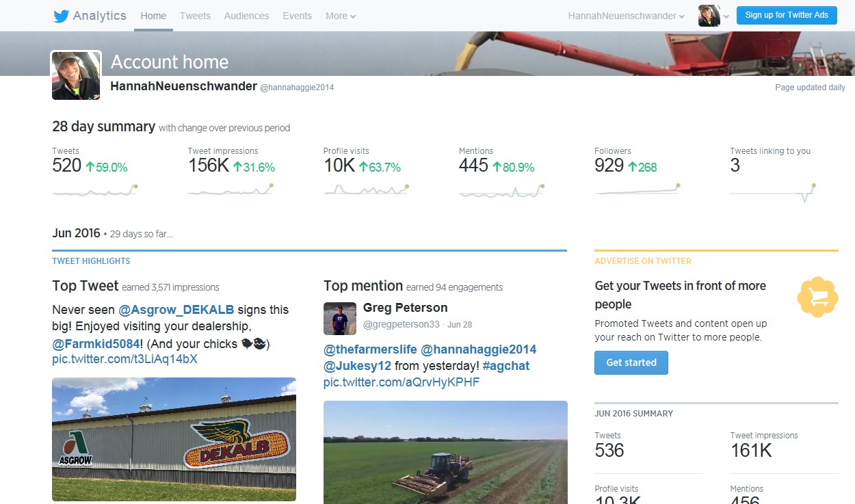Expand the More dropdown menu

pyautogui.click(x=341, y=16)
